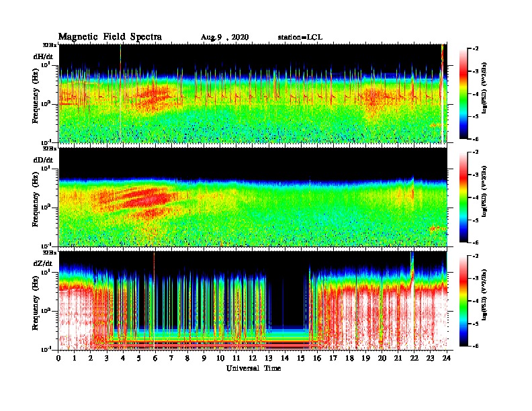The width and height of the screenshot is (532, 411).
Task: Click the x-axis tick label 11
Action: pos(236,358)
